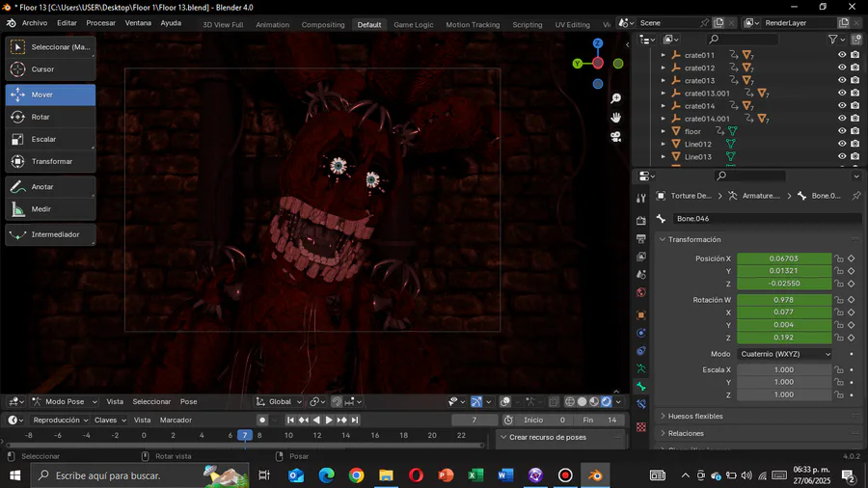Expand the Huesos flexibles panel
The height and width of the screenshot is (488, 868).
(x=695, y=416)
